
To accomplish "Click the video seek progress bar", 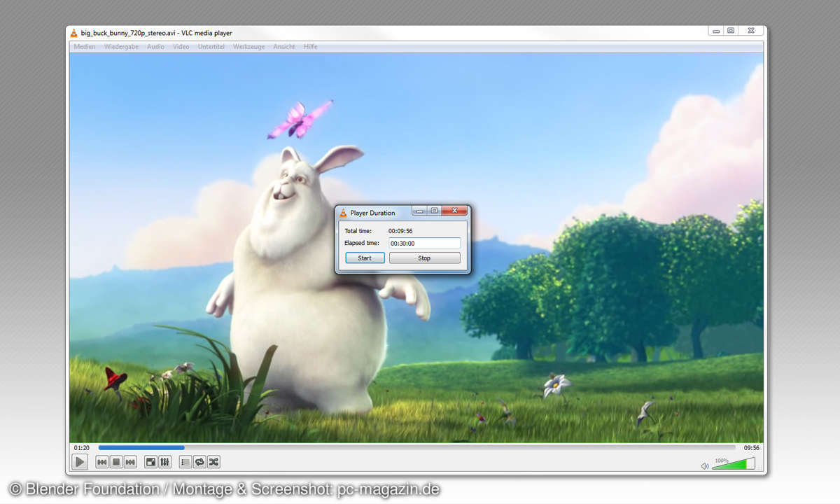I will 416,447.
